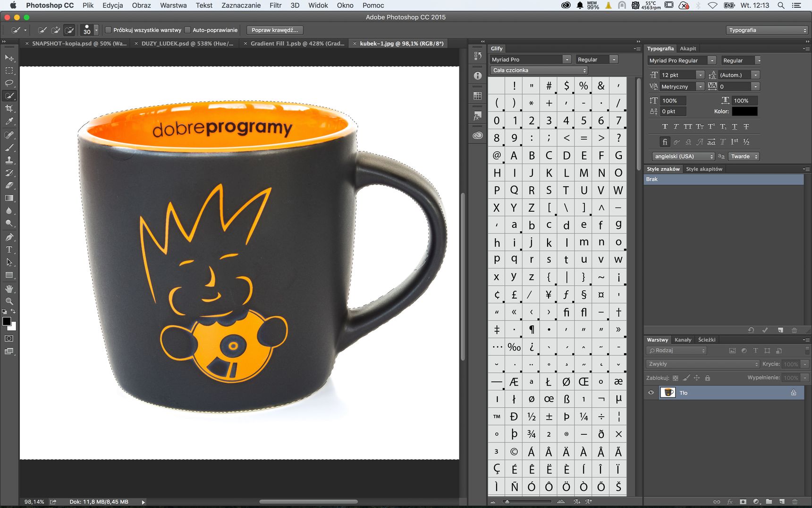Open Zwykły blend mode dropdown

point(702,364)
